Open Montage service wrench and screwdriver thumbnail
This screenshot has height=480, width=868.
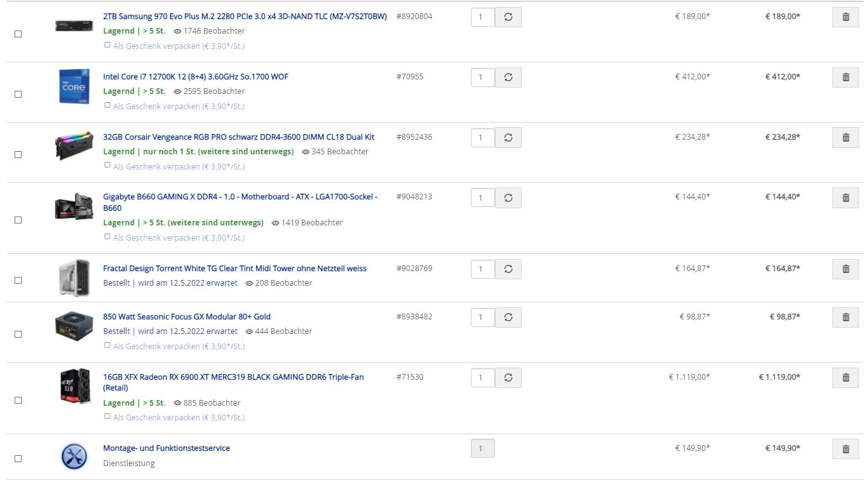[x=74, y=457]
